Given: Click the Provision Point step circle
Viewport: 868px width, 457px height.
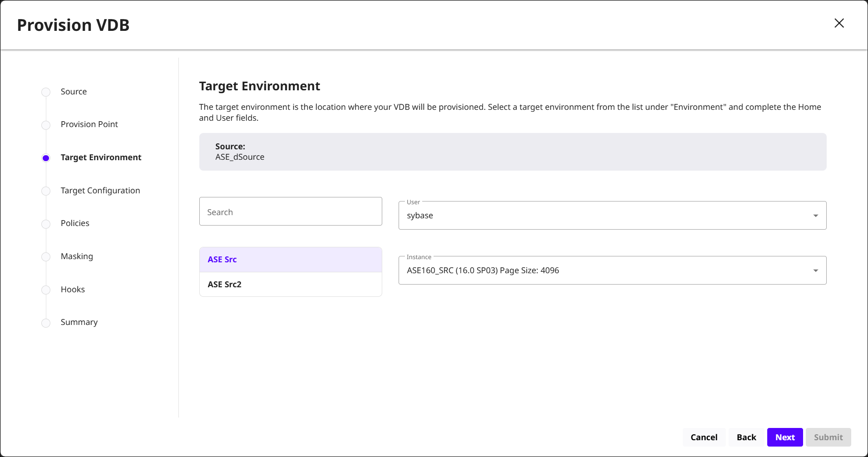Looking at the screenshot, I should (x=46, y=125).
